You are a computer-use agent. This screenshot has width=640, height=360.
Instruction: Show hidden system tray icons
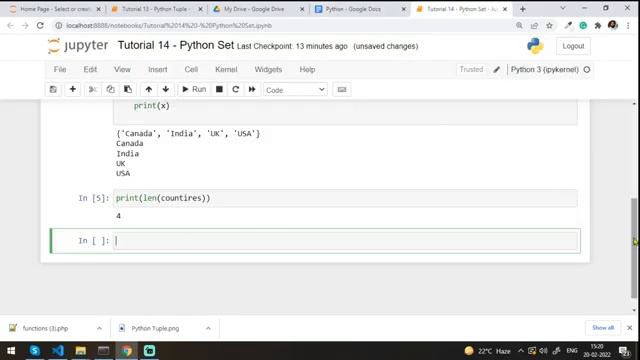(x=520, y=351)
